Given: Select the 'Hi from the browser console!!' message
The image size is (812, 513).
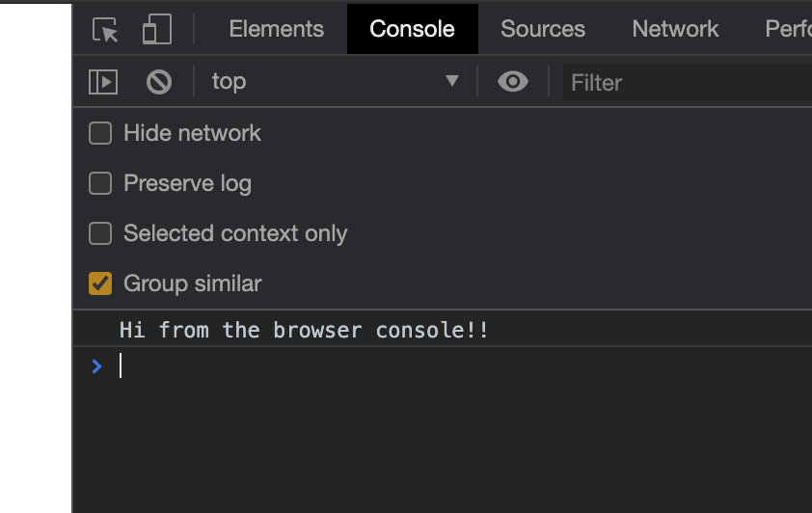Looking at the screenshot, I should point(304,330).
